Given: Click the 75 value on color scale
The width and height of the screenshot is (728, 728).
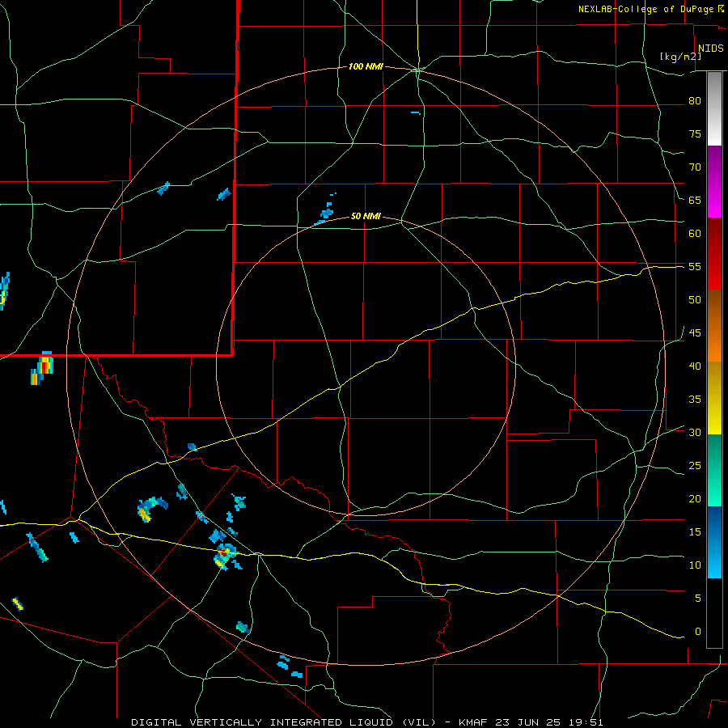Looking at the screenshot, I should [695, 134].
